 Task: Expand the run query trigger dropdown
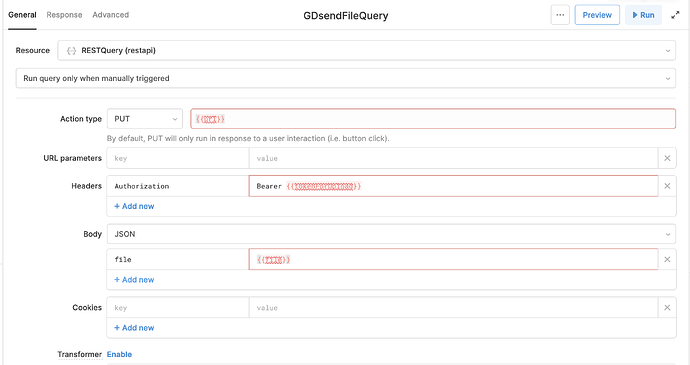pos(345,78)
